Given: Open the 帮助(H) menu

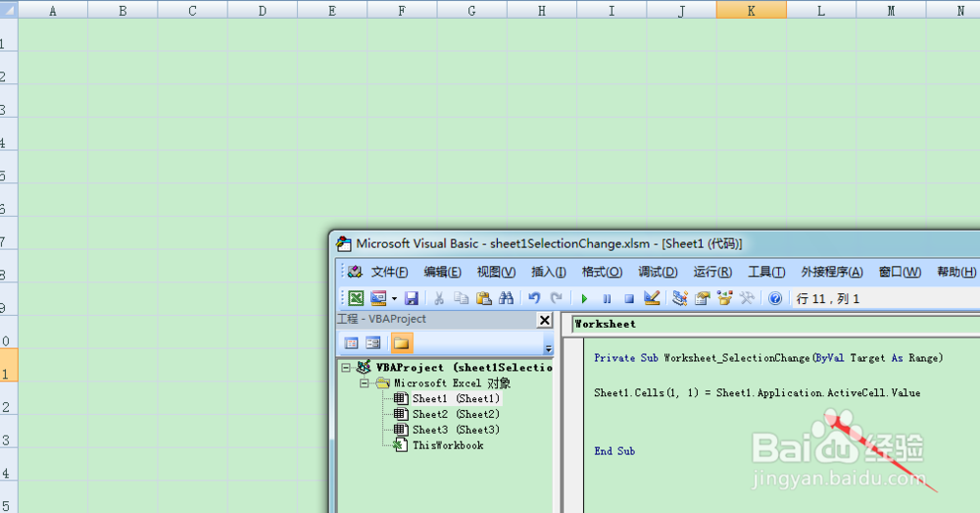Looking at the screenshot, I should 956,272.
